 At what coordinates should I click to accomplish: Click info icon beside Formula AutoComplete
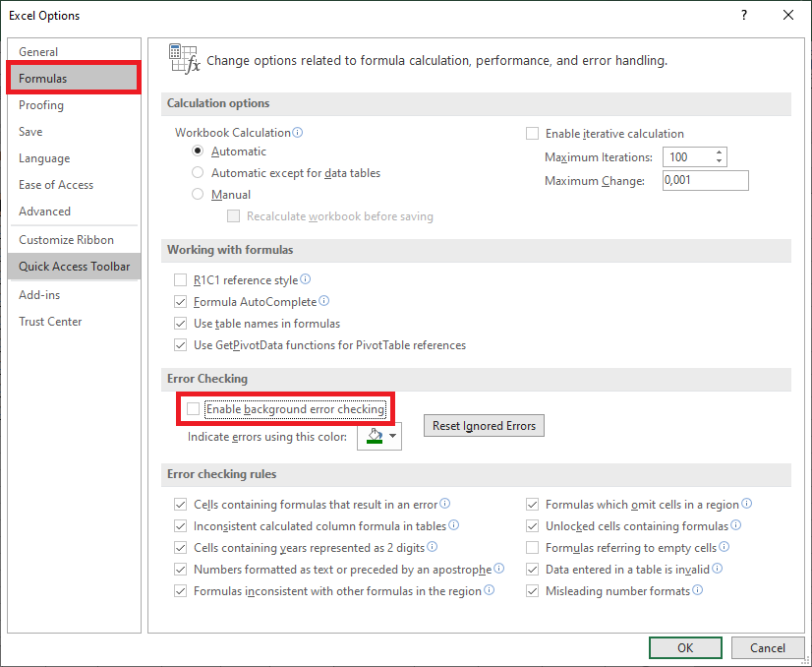323,301
